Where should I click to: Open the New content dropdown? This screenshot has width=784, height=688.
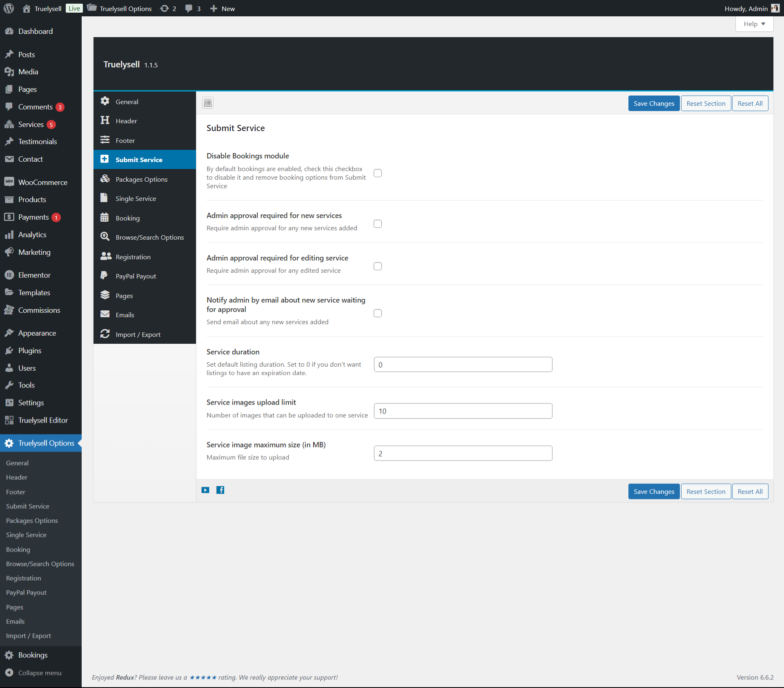coord(223,9)
